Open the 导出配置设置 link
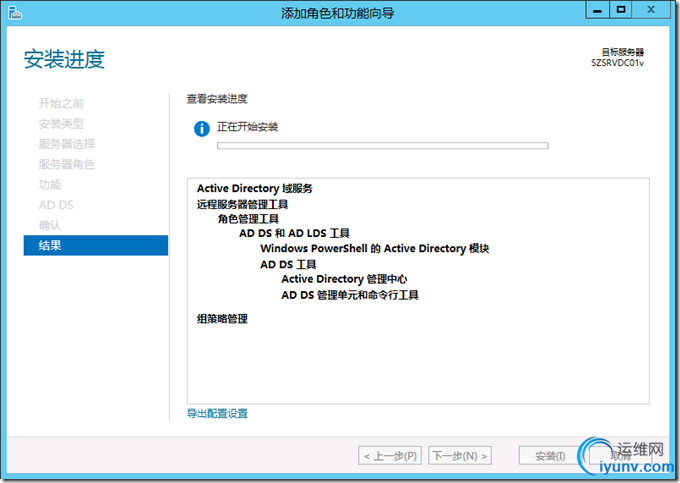 pos(217,414)
